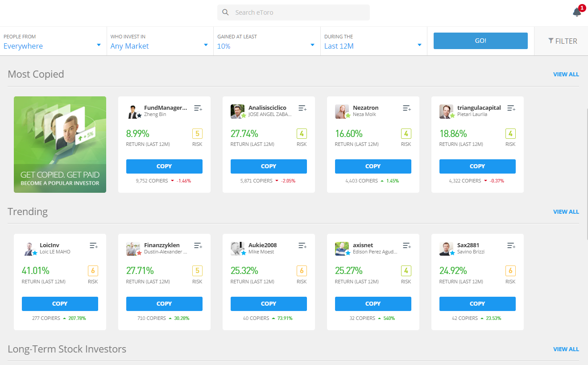Open triangulacapital avatar picture
This screenshot has height=365, width=588.
[x=447, y=112]
